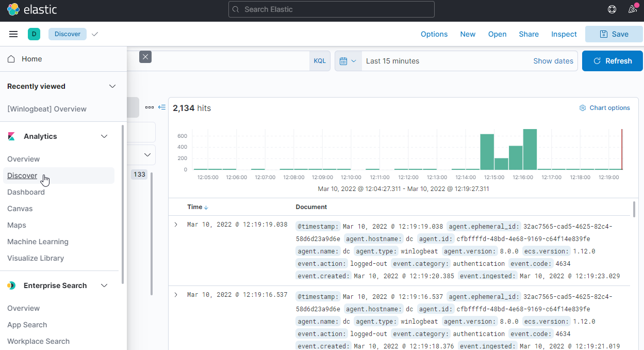Click the Discover breadcrumb badge
The height and width of the screenshot is (350, 644).
pos(68,34)
